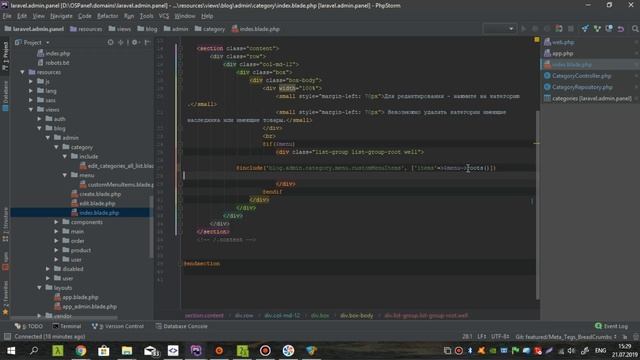Open the VCS menu
This screenshot has width=640, height=360.
click(164, 16)
